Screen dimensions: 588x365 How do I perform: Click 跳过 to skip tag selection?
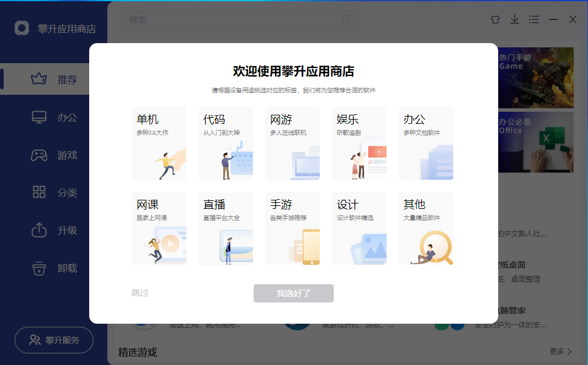click(140, 293)
